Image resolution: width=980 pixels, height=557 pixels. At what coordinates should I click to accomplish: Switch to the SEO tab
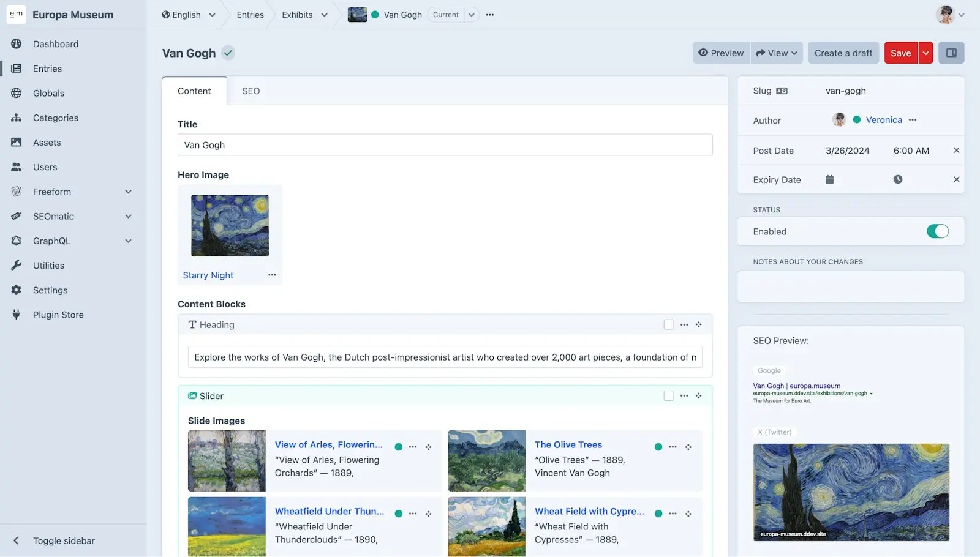point(251,91)
